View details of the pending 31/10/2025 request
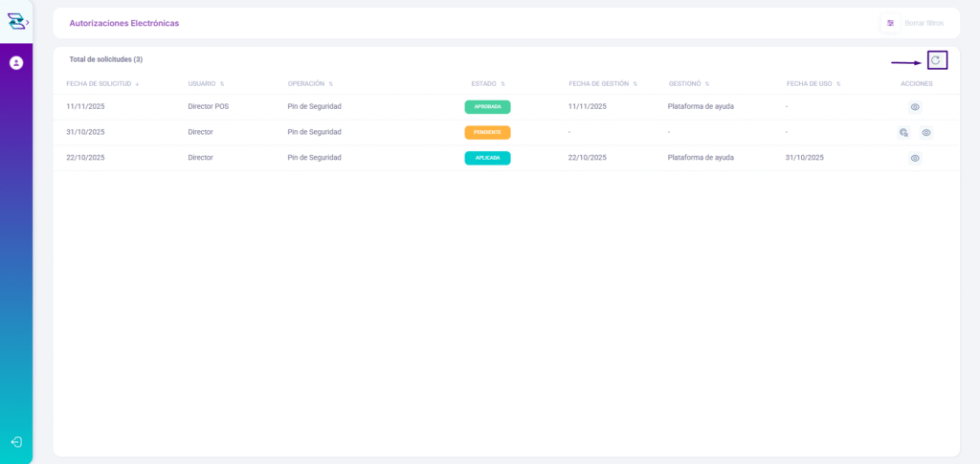The image size is (980, 464). click(926, 132)
